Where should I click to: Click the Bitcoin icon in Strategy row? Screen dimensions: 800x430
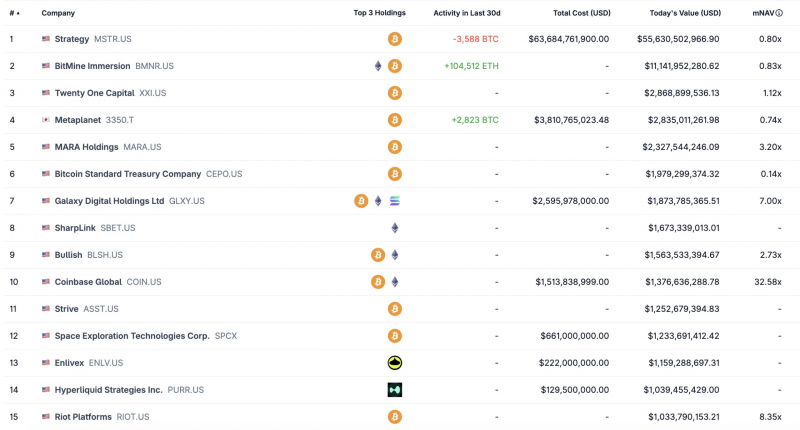pyautogui.click(x=394, y=39)
